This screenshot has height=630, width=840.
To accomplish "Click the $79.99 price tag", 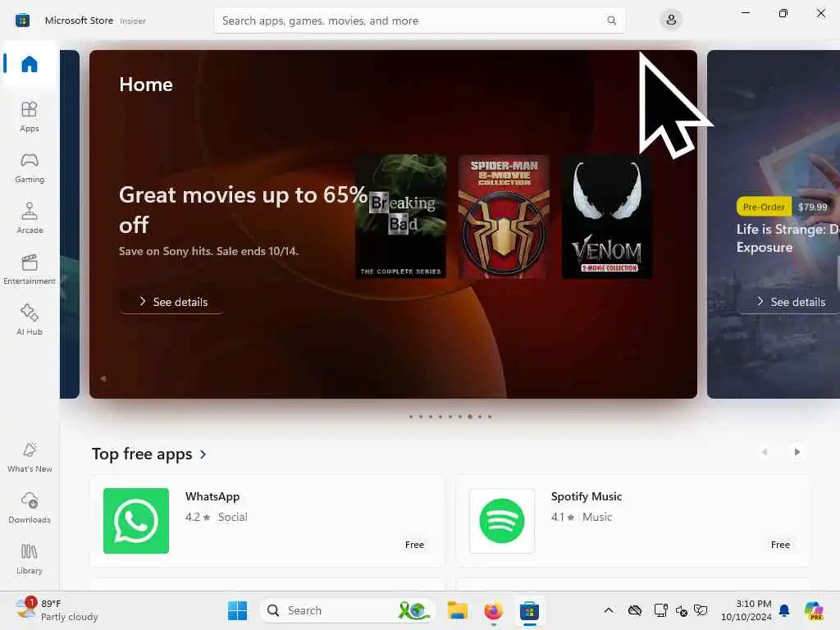I will click(812, 207).
